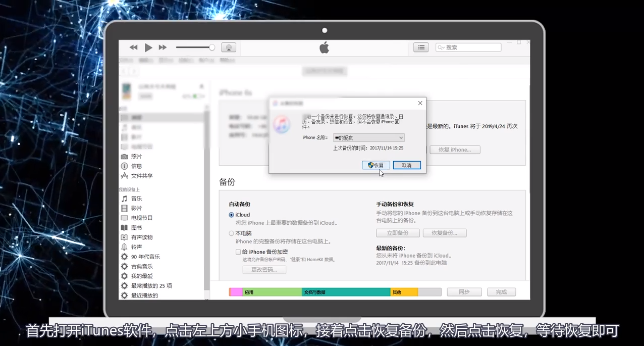The image size is (644, 346).
Task: Click 立即备份 button
Action: coord(398,233)
